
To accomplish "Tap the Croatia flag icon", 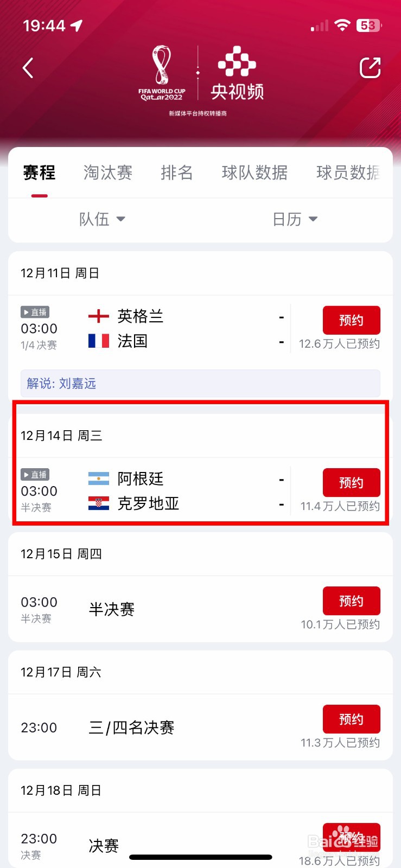I will coord(99,503).
